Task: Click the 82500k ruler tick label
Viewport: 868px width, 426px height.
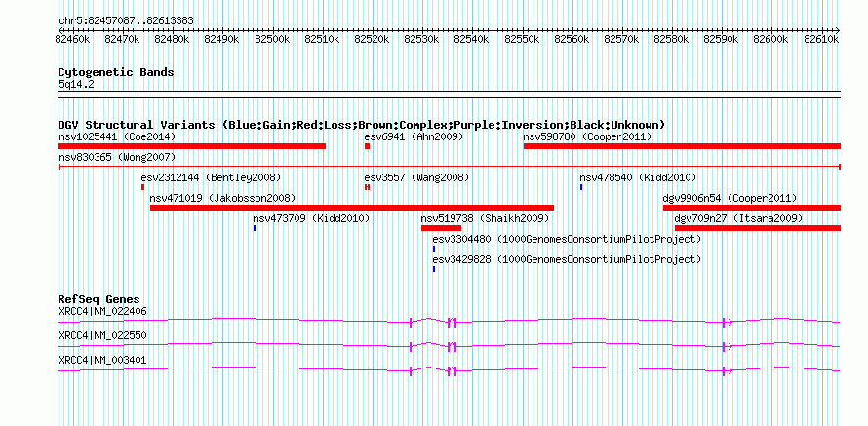Action: click(272, 39)
